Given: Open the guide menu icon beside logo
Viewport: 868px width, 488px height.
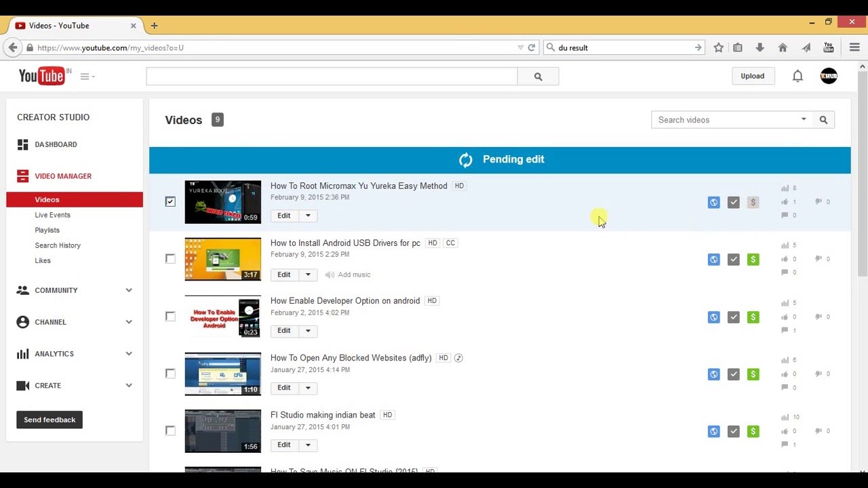Looking at the screenshot, I should 87,77.
